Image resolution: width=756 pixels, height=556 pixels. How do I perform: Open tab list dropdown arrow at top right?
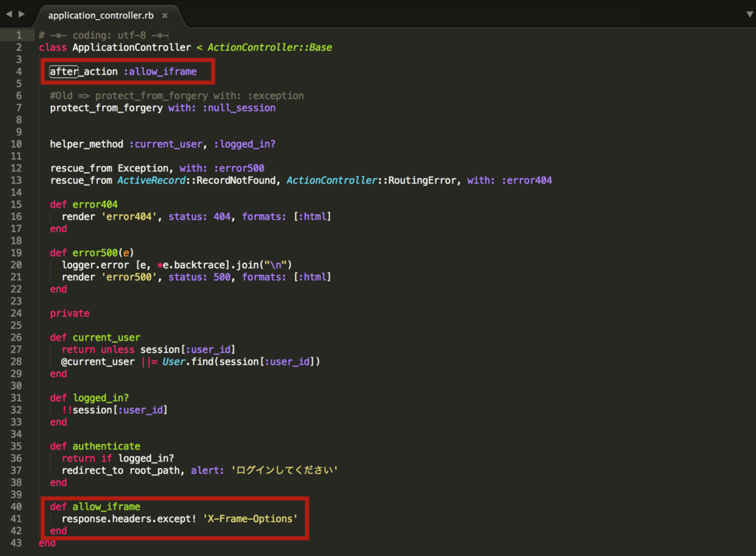750,15
